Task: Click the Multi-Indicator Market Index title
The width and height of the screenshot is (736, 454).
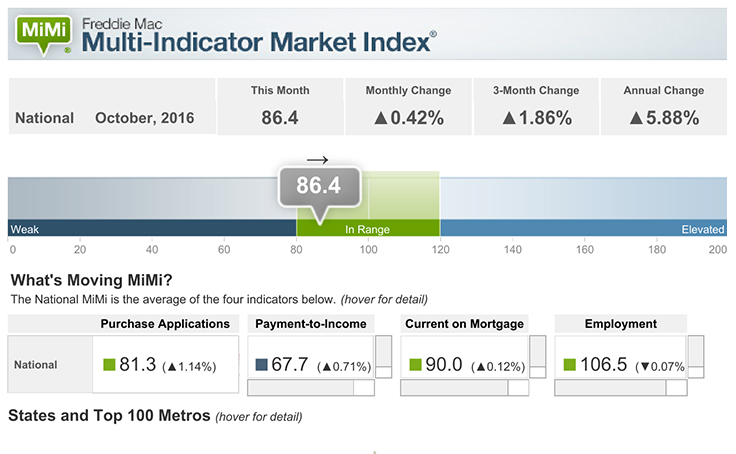Action: [x=258, y=42]
